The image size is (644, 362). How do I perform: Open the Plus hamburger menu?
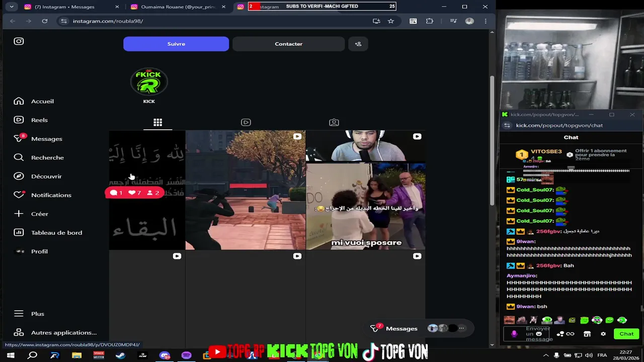(x=29, y=314)
